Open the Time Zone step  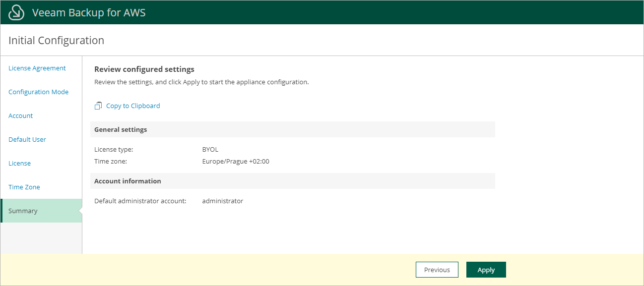[24, 187]
